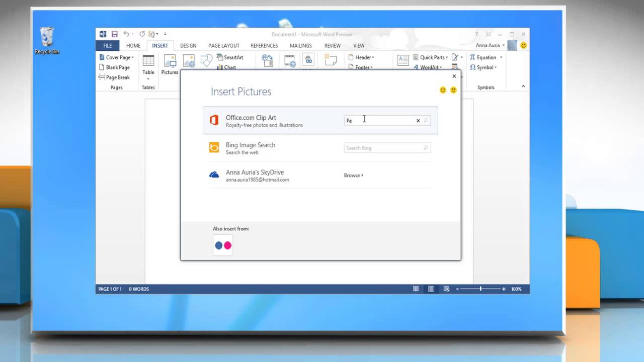Switch to the DESIGN tab
This screenshot has width=644, height=362.
188,45
